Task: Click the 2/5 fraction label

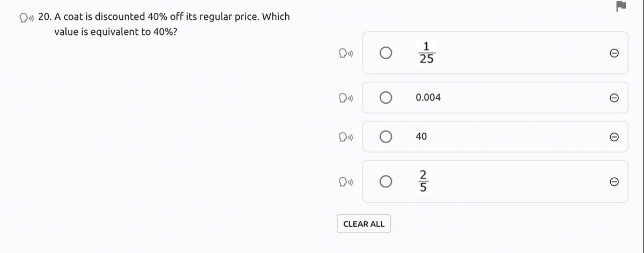Action: 423,181
